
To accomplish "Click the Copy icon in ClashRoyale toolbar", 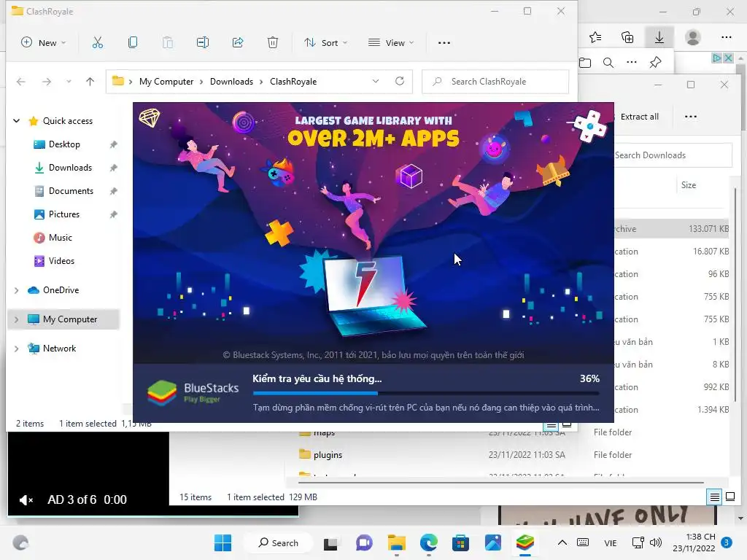I will tap(133, 43).
